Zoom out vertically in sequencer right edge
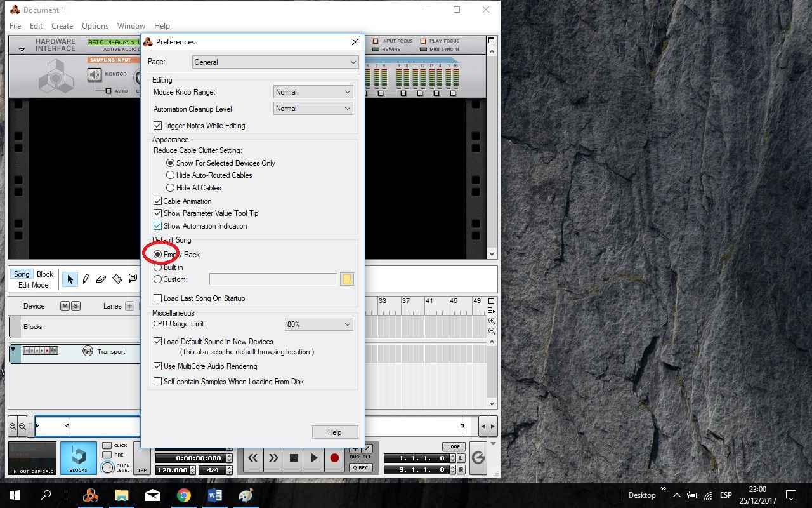The width and height of the screenshot is (812, 508). pos(492,331)
